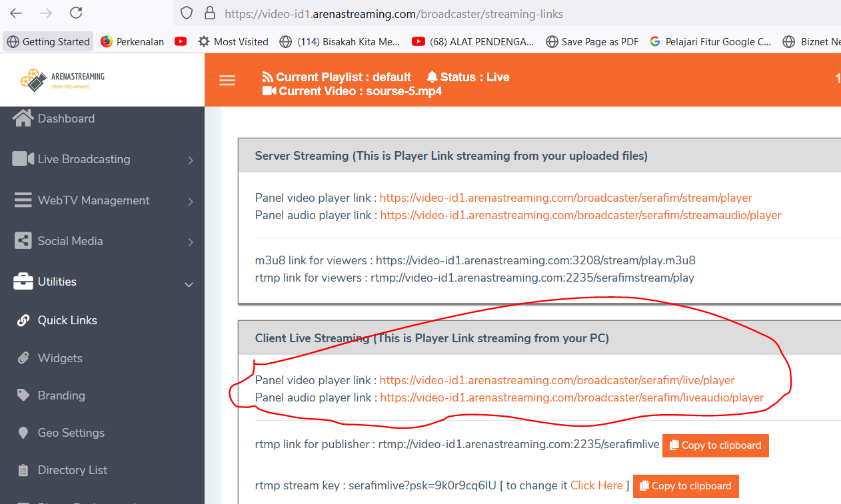Select Quick Links in the sidebar

(67, 320)
